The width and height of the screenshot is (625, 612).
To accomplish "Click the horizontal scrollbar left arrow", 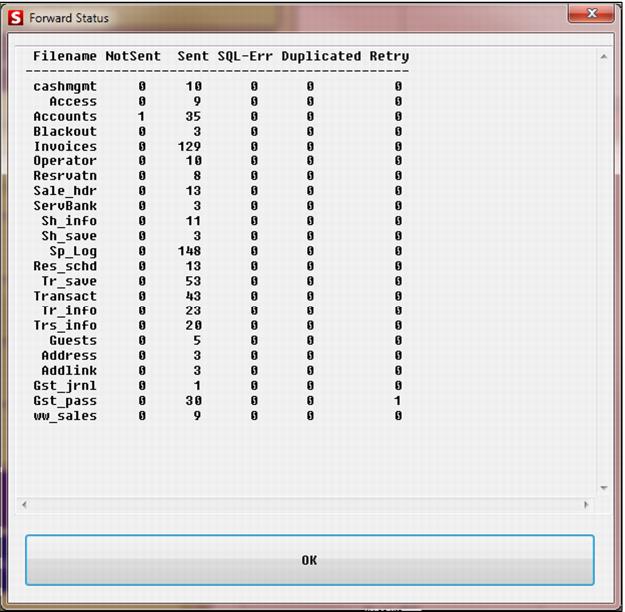I will tap(24, 504).
